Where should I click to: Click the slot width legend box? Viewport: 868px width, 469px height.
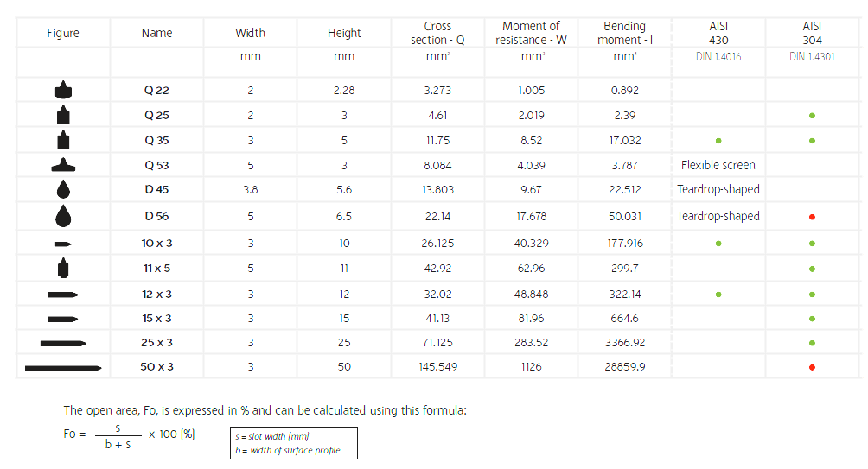coord(294,442)
